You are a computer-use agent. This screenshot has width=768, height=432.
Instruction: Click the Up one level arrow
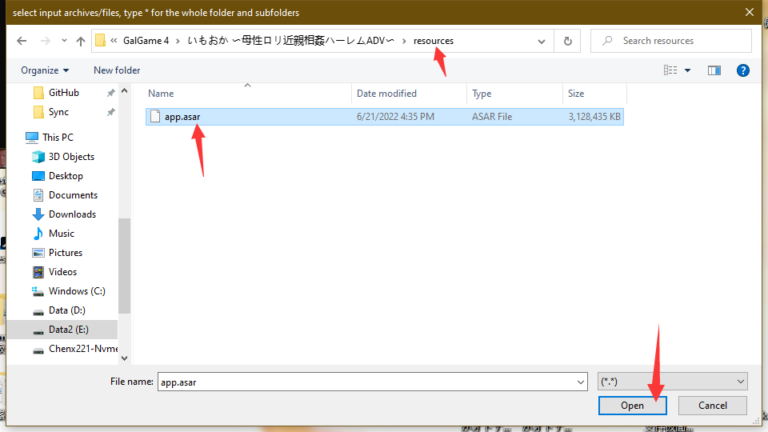pyautogui.click(x=80, y=41)
